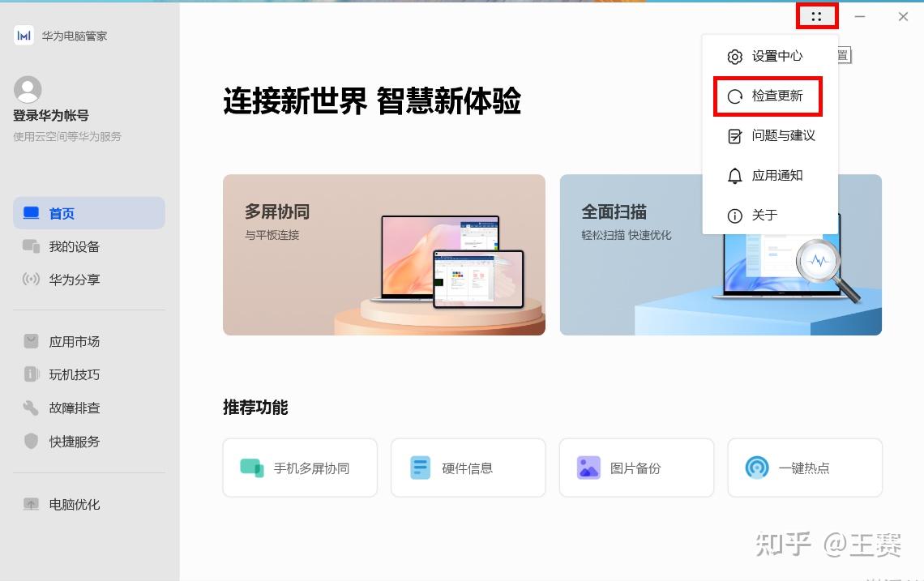Click the 多屏协同 banner card
The height and width of the screenshot is (581, 924).
(x=383, y=254)
